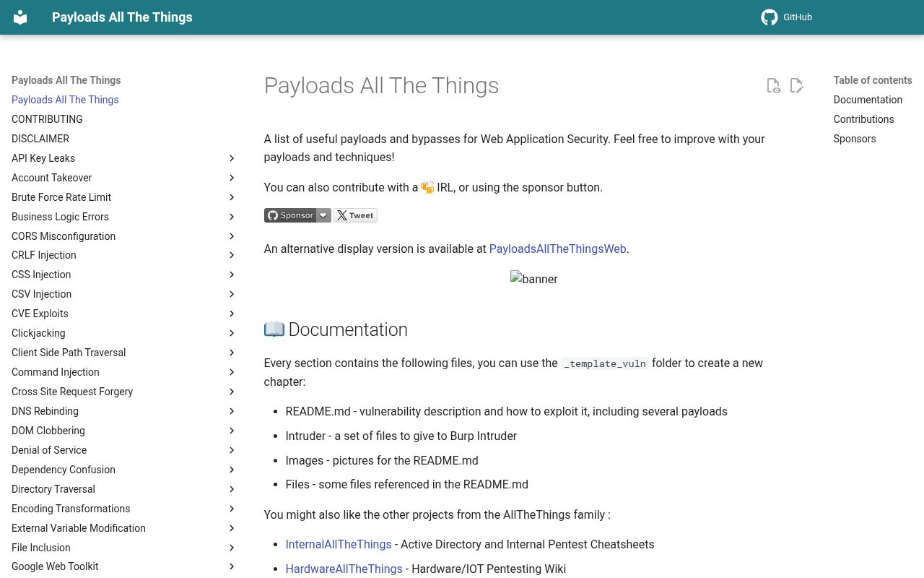
Task: Expand the CORS Misconfiguration chevron
Action: pyautogui.click(x=232, y=236)
